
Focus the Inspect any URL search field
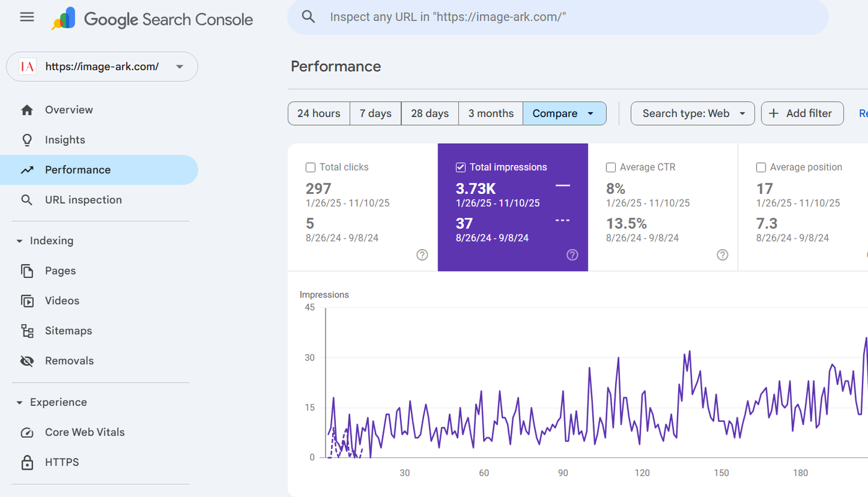(x=558, y=17)
